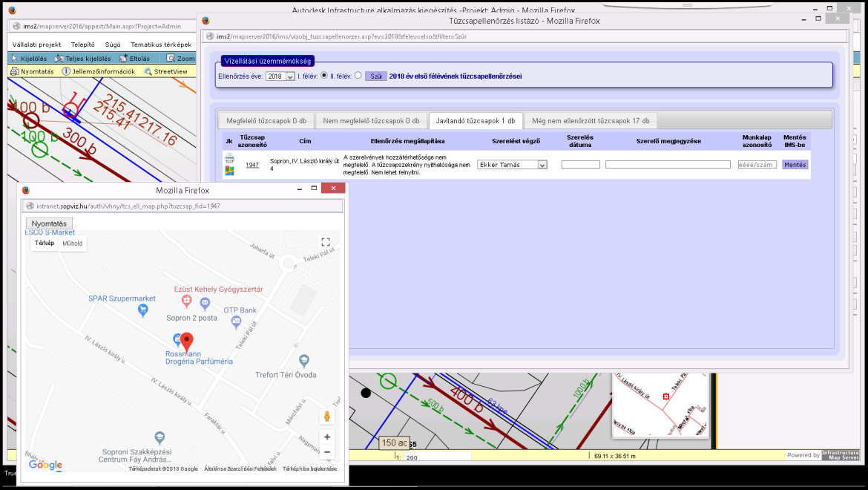Click the red location pin on map
Image resolution: width=868 pixels, height=490 pixels.
(187, 342)
